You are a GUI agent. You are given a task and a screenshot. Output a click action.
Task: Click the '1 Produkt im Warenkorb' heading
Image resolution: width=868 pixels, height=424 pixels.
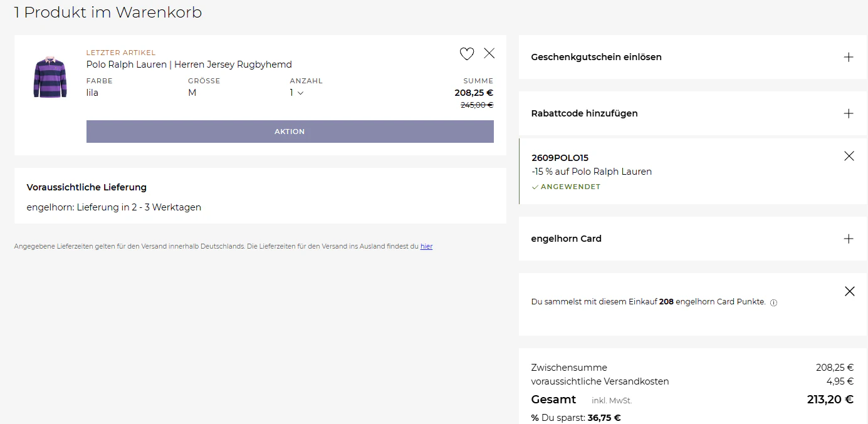tap(108, 12)
